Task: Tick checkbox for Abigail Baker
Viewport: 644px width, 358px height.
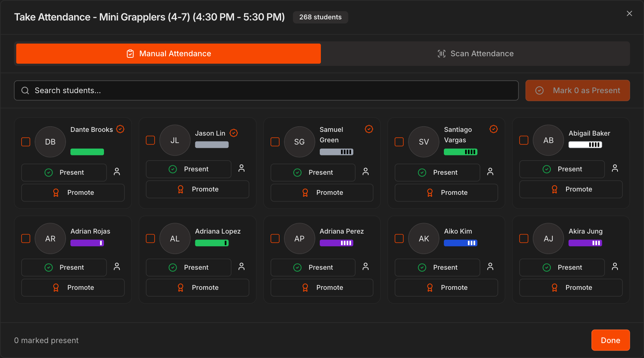Action: pos(524,140)
